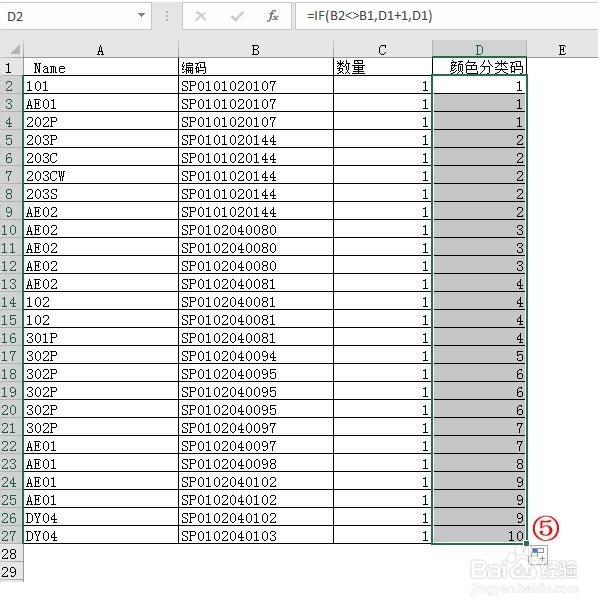
Task: Select cell D2 showing 1
Action: (479, 85)
